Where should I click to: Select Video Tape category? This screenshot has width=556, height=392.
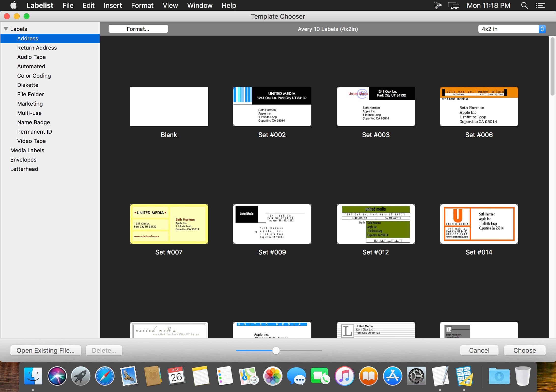click(x=50, y=141)
